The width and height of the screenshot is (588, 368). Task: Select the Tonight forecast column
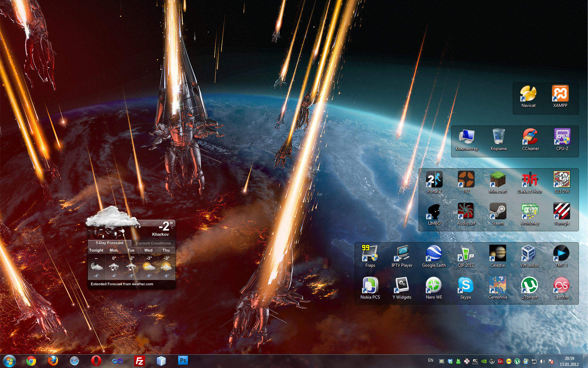[x=96, y=263]
